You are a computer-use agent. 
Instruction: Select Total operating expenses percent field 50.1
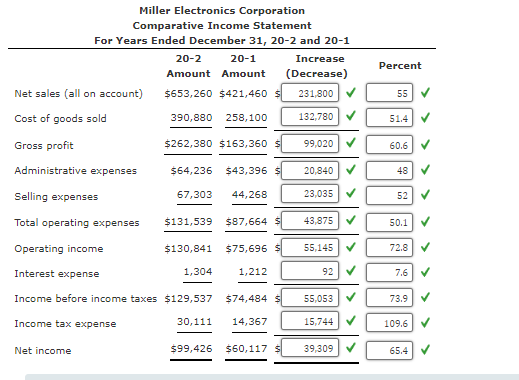point(389,222)
